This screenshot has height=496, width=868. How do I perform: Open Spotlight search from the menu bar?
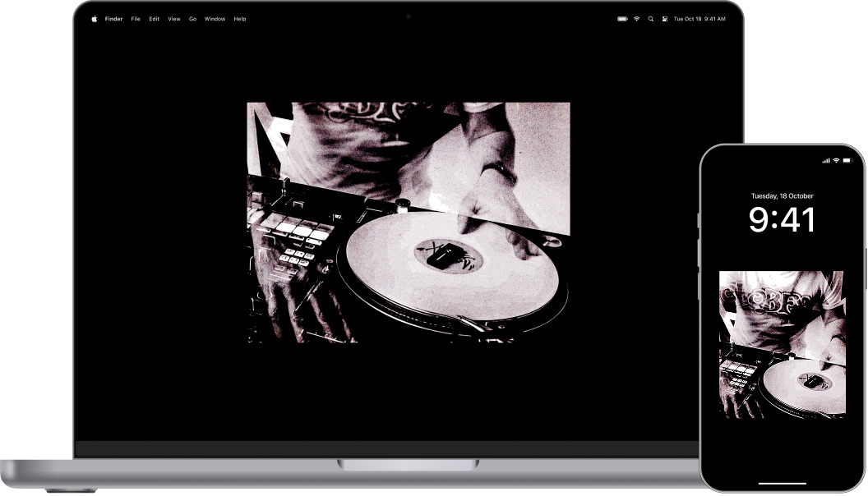point(650,18)
